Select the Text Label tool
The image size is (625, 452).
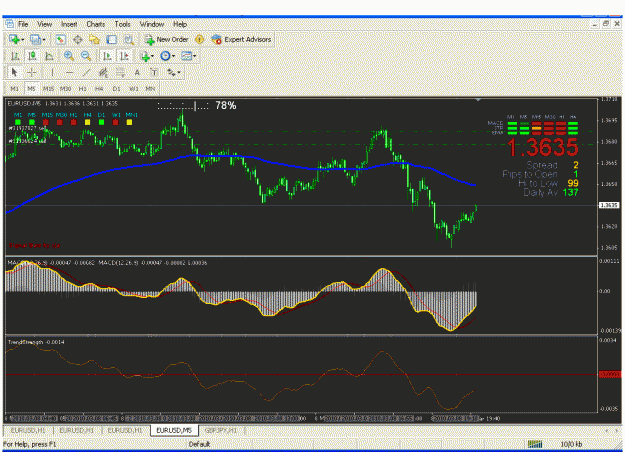tap(154, 73)
